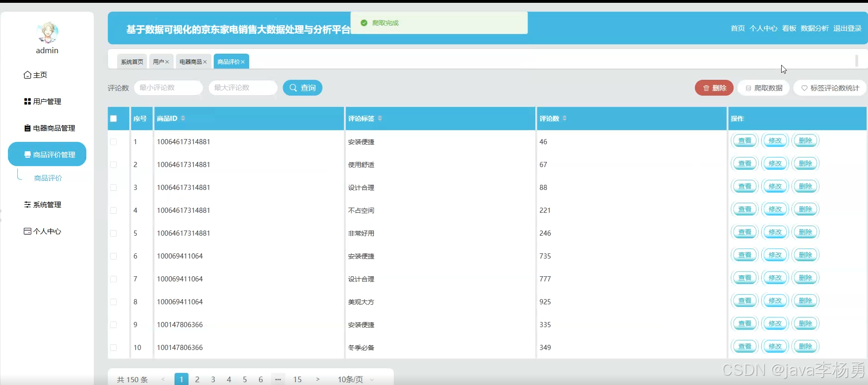Switch to 电器商品 tab
The image size is (868, 385).
point(190,62)
